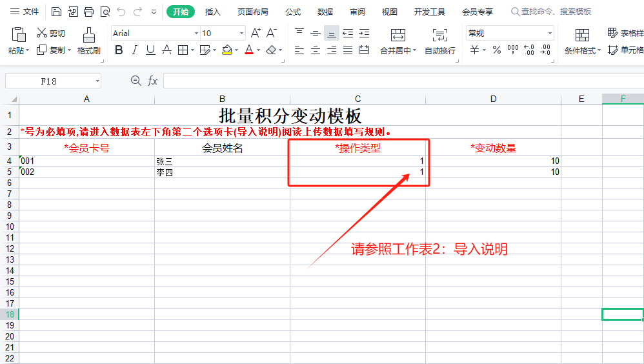The height and width of the screenshot is (364, 644).
Task: Toggle Italic formatting
Action: (134, 50)
